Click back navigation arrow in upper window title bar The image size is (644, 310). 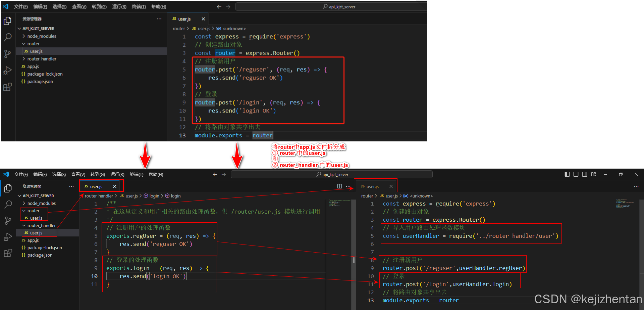[x=219, y=7]
